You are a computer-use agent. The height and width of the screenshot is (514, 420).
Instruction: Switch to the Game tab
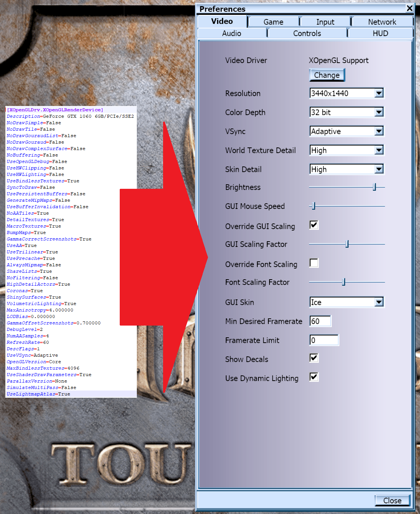[273, 22]
